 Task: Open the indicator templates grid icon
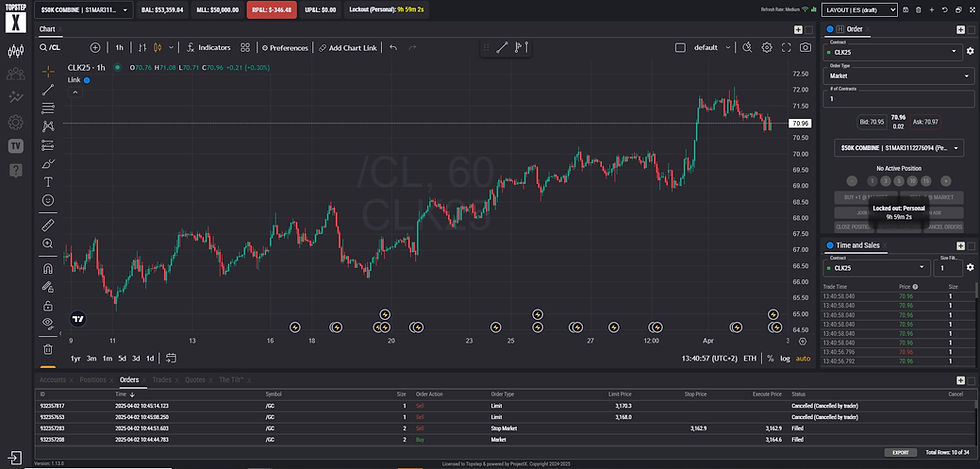pos(246,48)
